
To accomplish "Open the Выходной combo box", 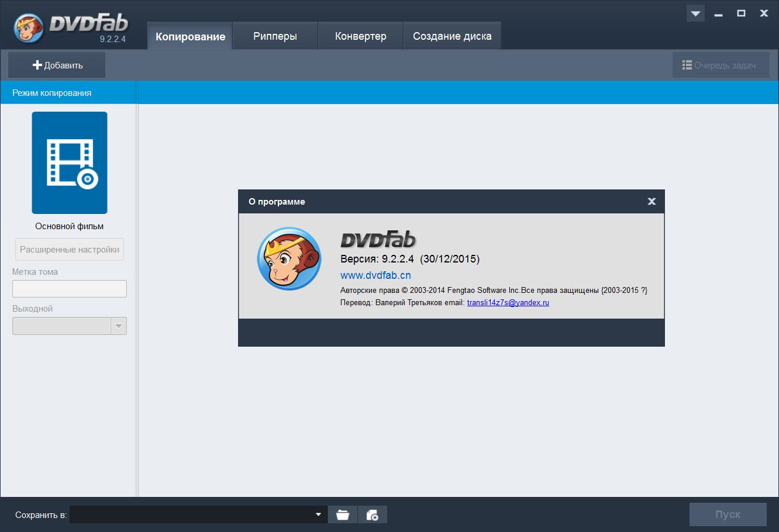I will pos(70,326).
